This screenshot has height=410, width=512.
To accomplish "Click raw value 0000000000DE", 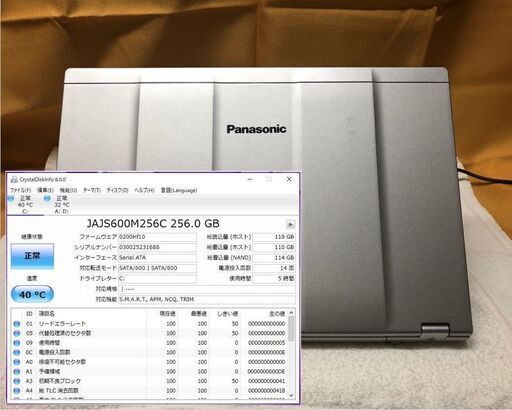I will [x=267, y=371].
